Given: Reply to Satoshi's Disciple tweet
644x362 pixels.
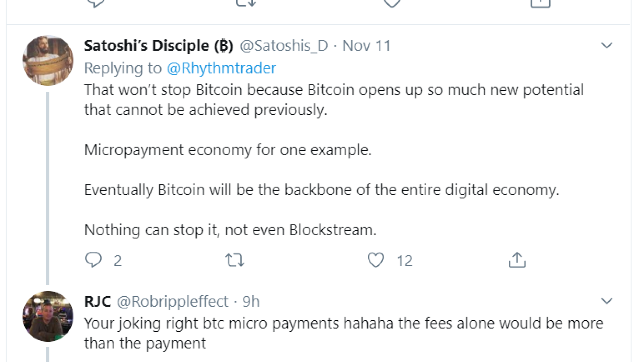Looking at the screenshot, I should pyautogui.click(x=93, y=260).
